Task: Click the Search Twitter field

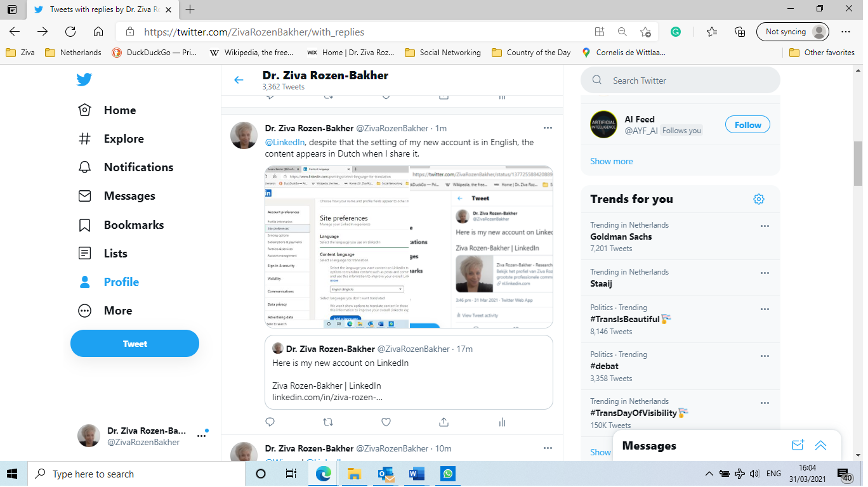Action: pos(680,81)
